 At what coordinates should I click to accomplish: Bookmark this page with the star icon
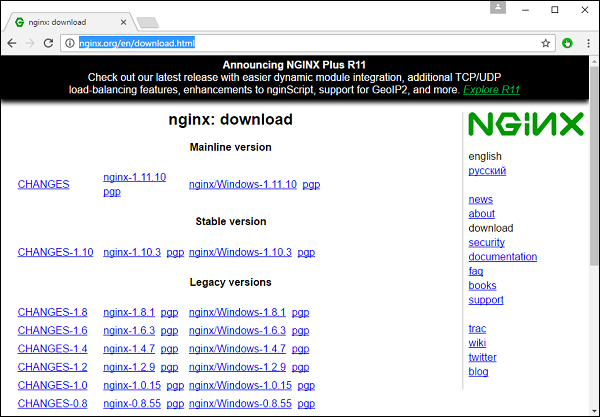pos(546,43)
